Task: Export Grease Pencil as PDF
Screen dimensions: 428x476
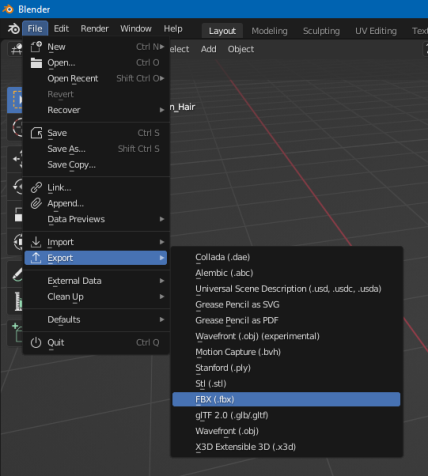Action: click(286, 320)
